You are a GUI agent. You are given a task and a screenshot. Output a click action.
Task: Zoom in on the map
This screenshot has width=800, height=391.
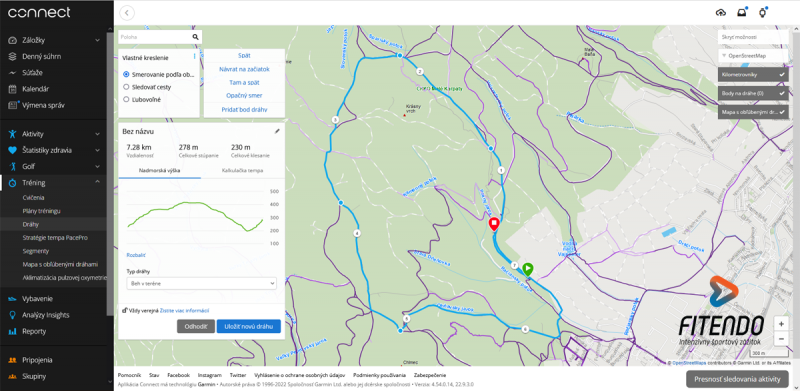(781, 324)
